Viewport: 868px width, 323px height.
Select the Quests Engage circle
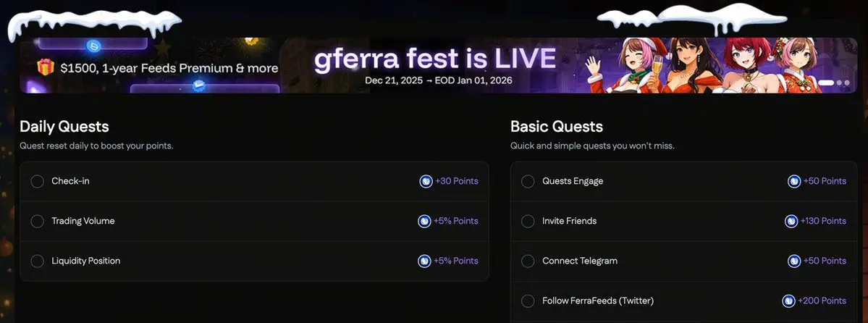(528, 181)
